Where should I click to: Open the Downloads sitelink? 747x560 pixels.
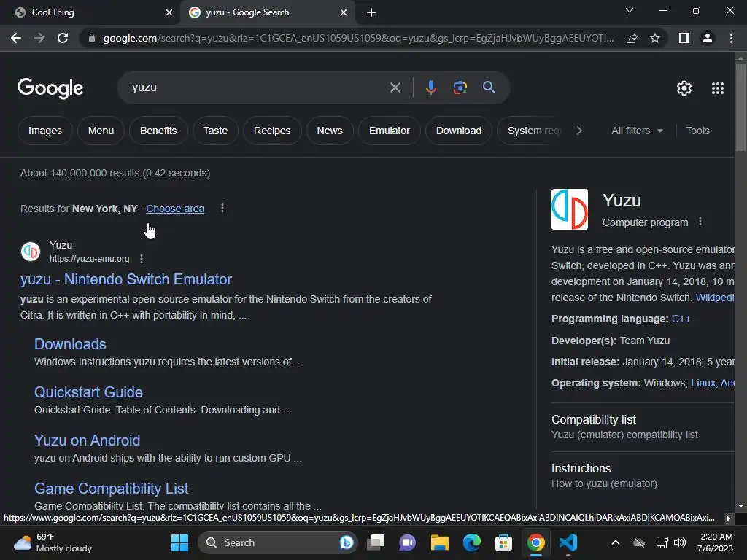[x=70, y=344]
